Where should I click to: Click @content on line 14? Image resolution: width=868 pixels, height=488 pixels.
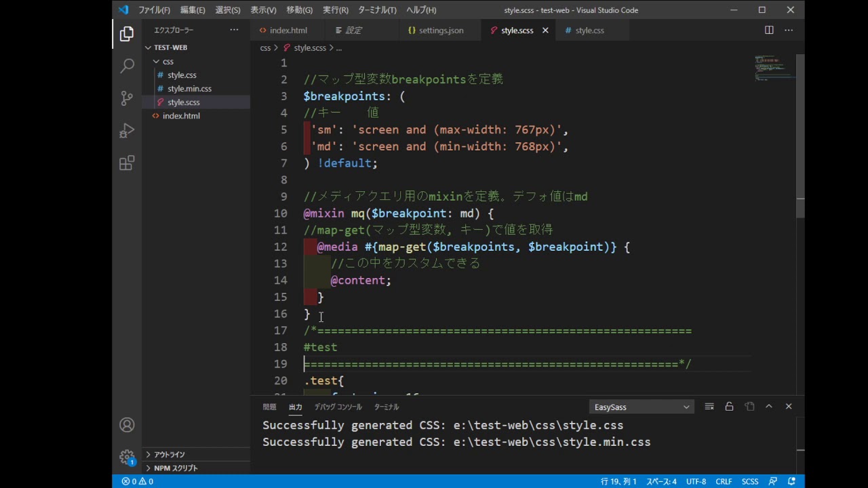[x=357, y=280]
